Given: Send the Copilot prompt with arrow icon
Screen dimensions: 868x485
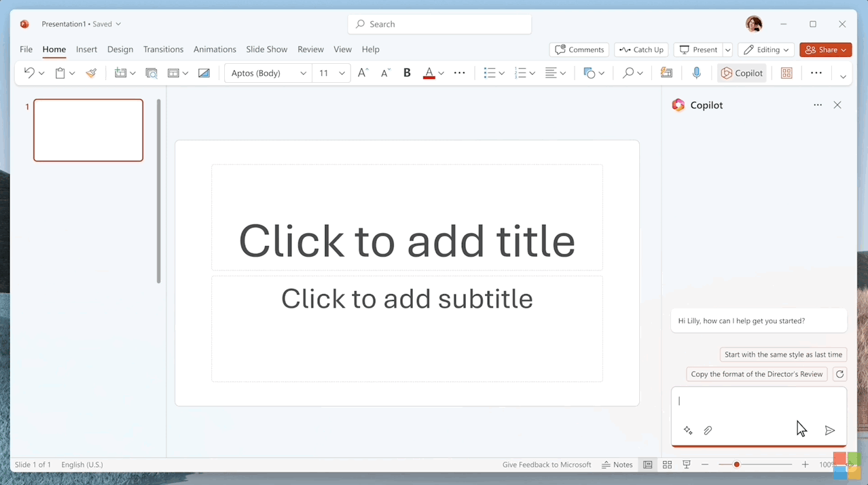Looking at the screenshot, I should pos(829,431).
